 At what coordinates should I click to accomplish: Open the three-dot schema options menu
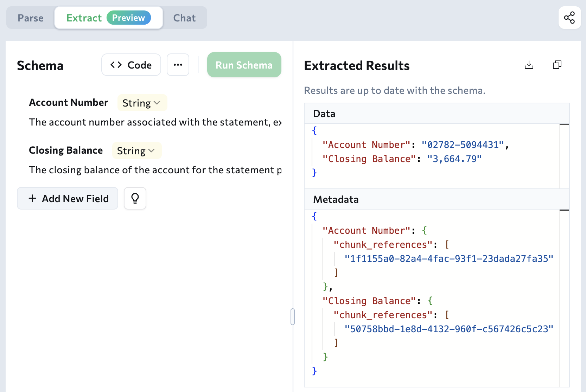click(x=178, y=65)
